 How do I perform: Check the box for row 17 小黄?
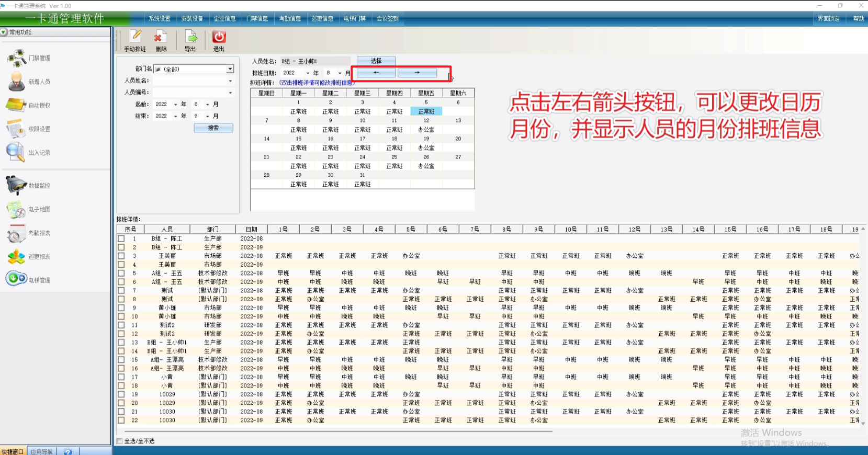(121, 377)
